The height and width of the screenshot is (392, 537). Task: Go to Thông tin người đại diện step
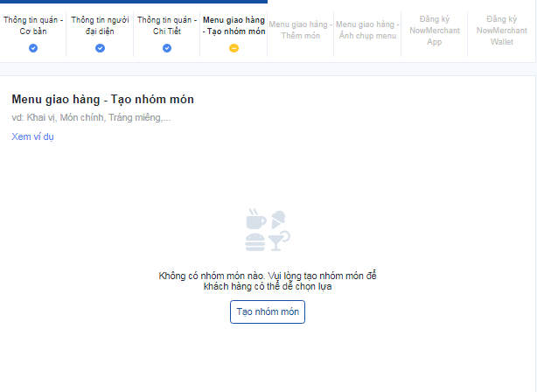(100, 25)
